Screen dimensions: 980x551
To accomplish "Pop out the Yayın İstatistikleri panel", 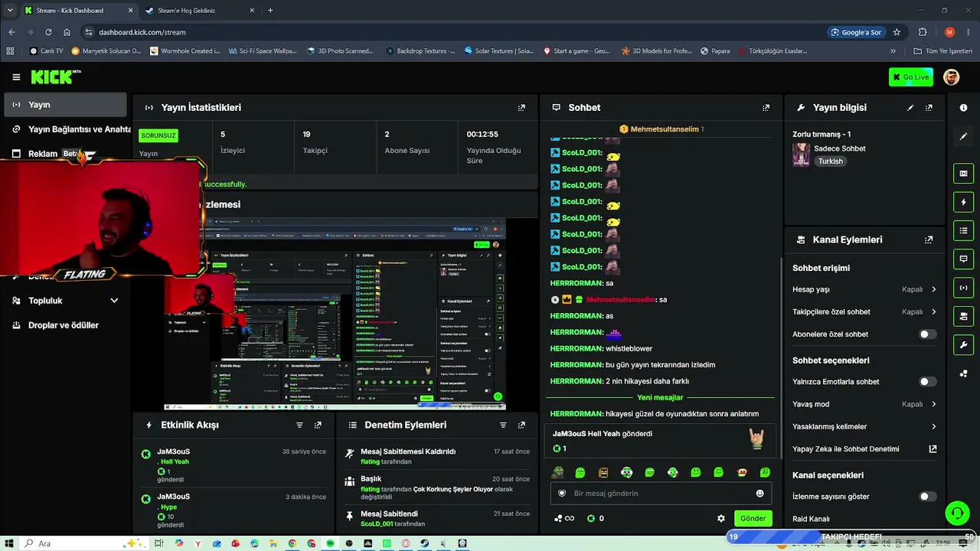I will click(521, 108).
